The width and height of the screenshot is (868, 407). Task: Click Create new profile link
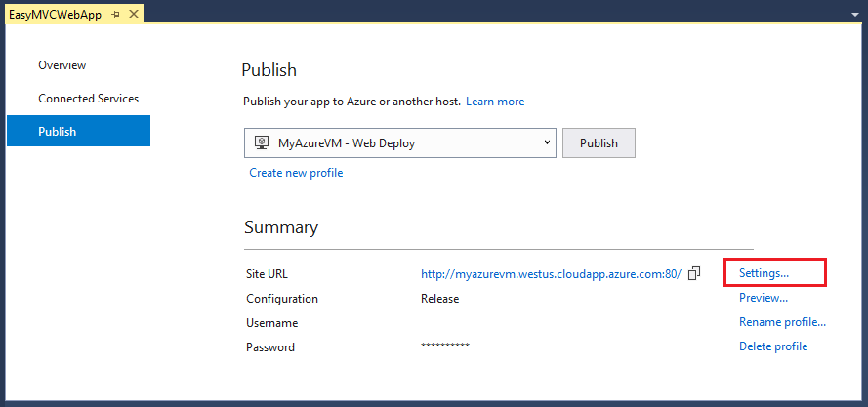point(296,173)
